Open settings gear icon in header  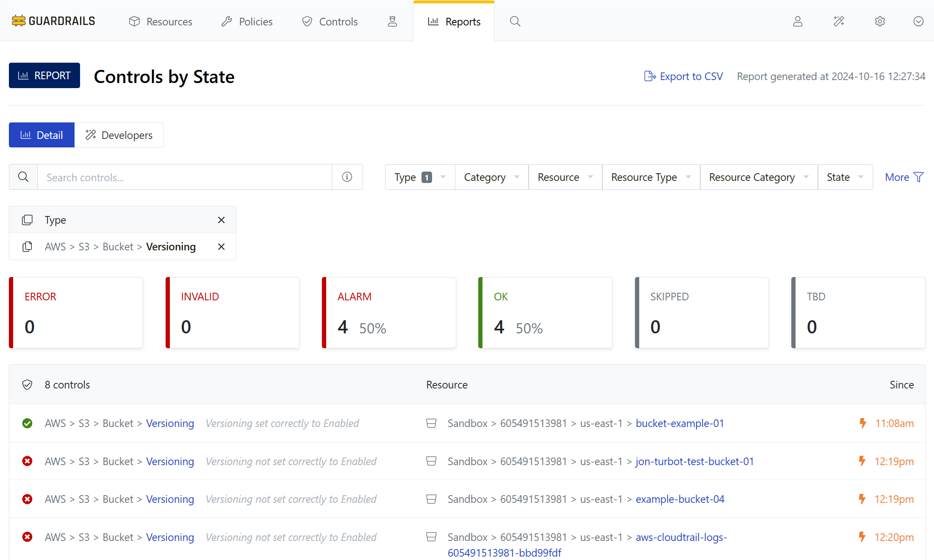(880, 21)
